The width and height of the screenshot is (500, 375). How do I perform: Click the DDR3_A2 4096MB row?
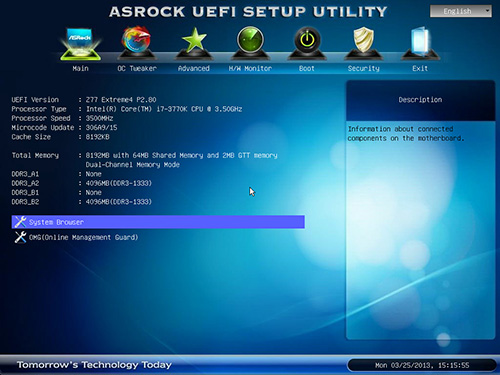(82, 183)
